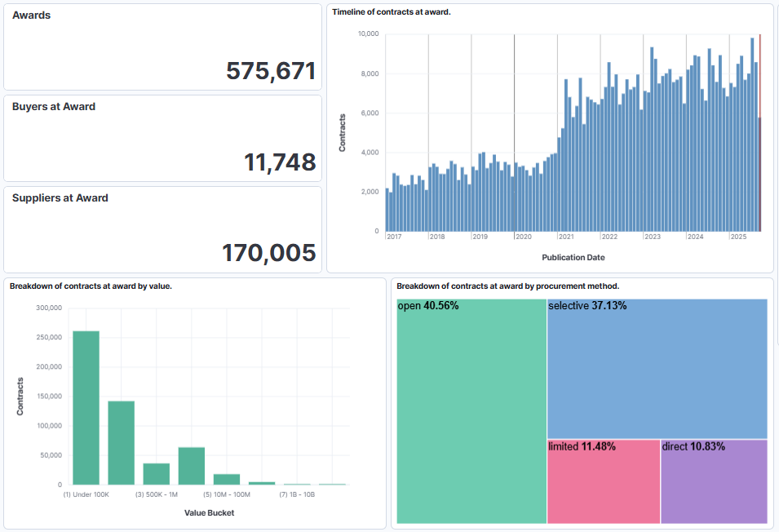Select the selective 37.13% treemap tile

click(x=657, y=367)
